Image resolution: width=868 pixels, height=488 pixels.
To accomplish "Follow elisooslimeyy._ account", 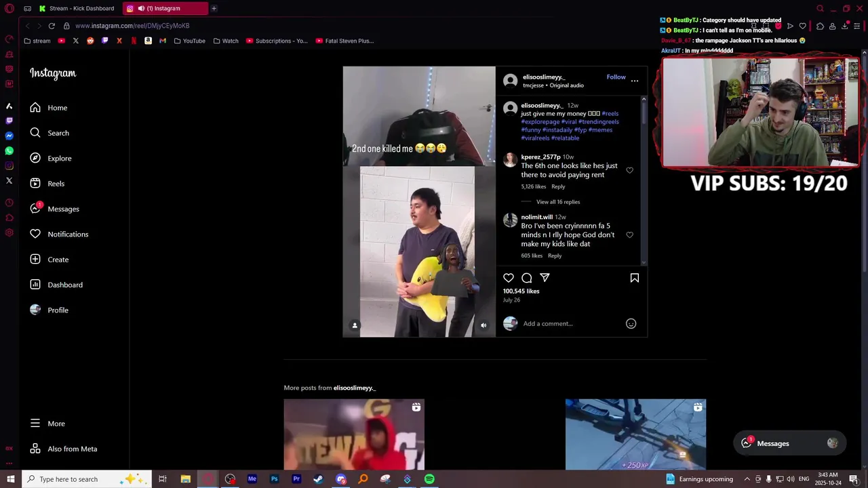I will pos(616,77).
